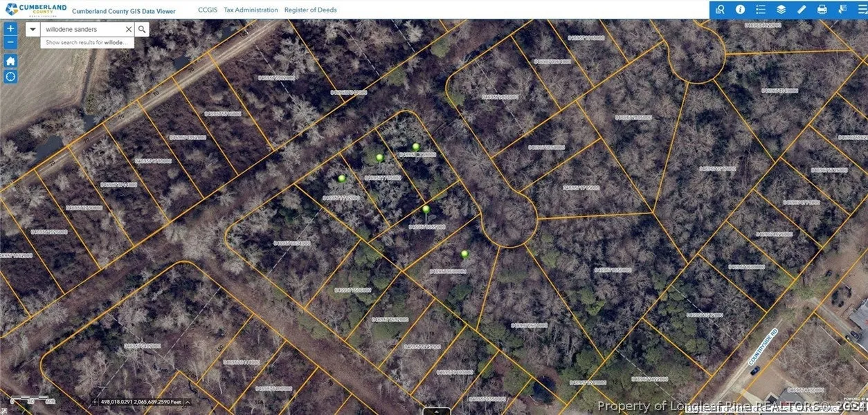Zoom in on the map
Image resolution: width=868 pixels, height=415 pixels.
click(10, 29)
